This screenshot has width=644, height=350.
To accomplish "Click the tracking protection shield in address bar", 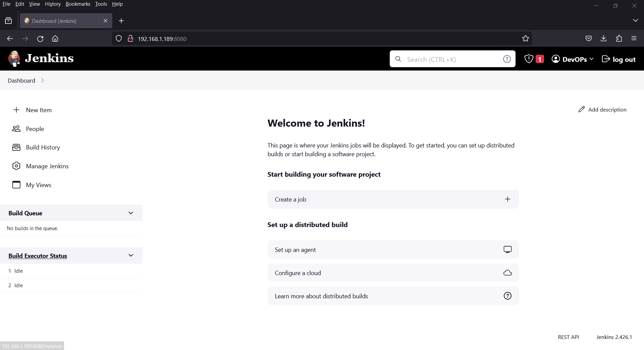I will (x=119, y=39).
